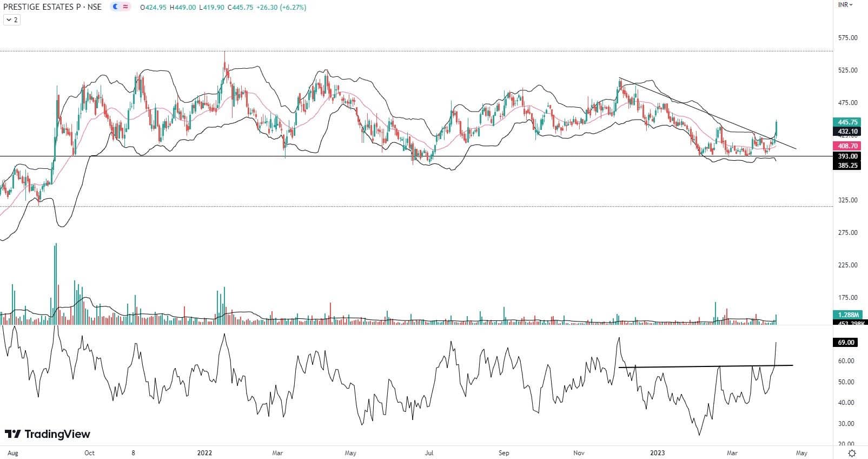Click the TradingView logo
Screen dimensions: 868x459
point(48,434)
